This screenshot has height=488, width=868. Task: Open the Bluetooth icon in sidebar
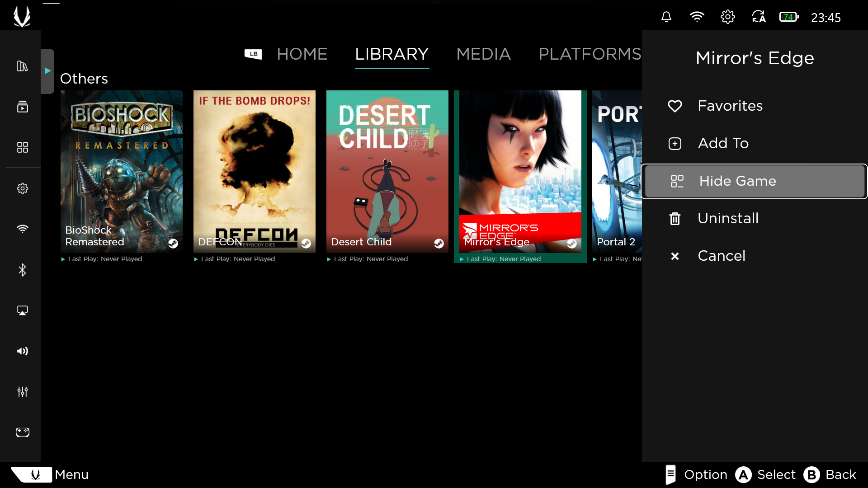pyautogui.click(x=22, y=270)
